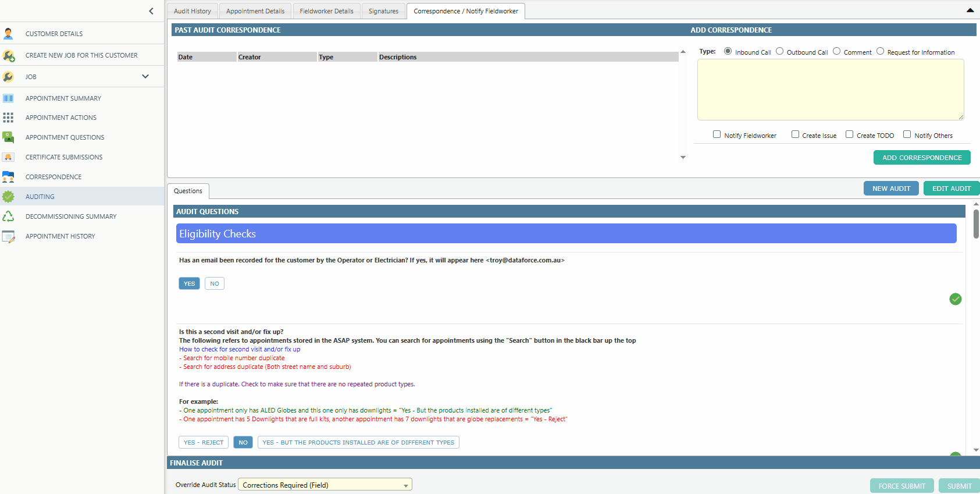Tick the Create TODO checkbox
The height and width of the screenshot is (494, 980).
[x=849, y=134]
